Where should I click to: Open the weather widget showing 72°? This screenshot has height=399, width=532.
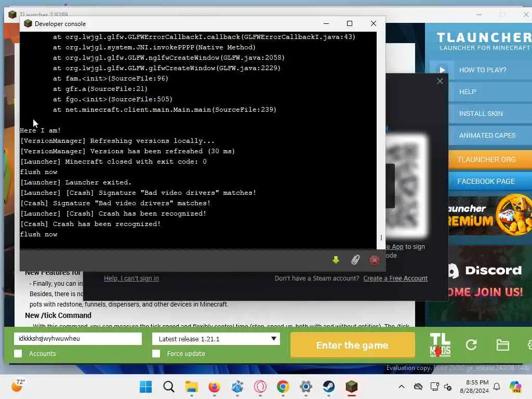click(18, 386)
